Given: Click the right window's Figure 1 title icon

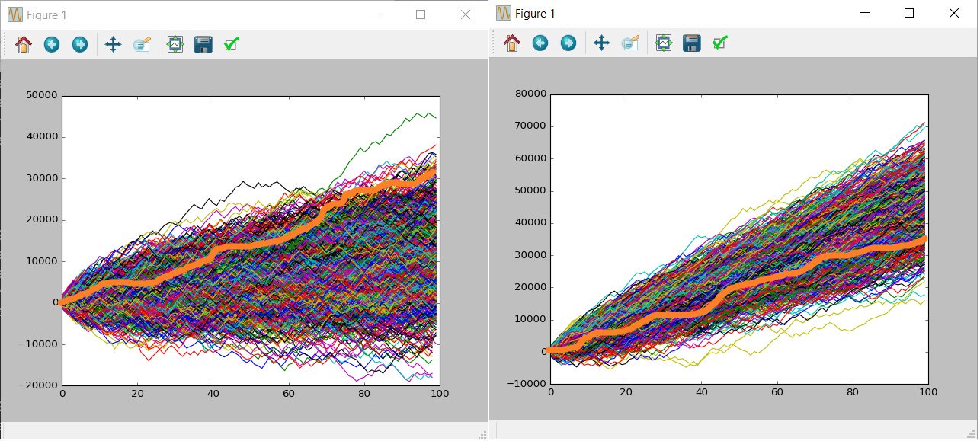Looking at the screenshot, I should [x=504, y=13].
